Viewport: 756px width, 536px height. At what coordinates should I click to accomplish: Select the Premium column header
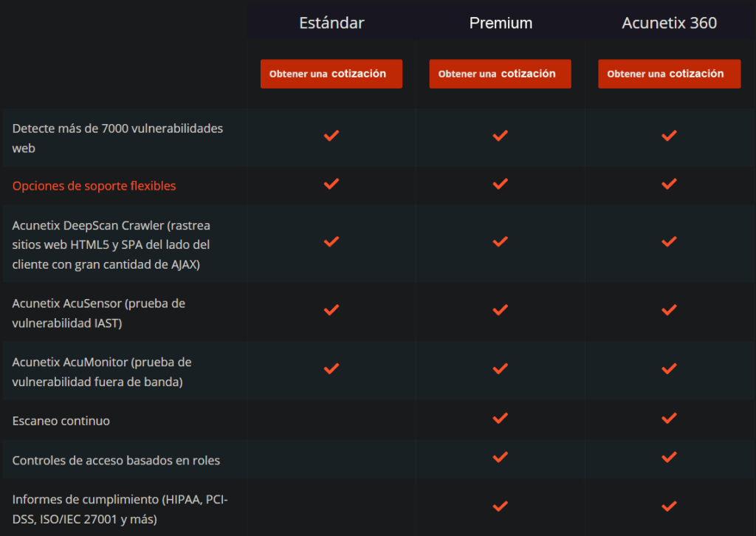501,23
